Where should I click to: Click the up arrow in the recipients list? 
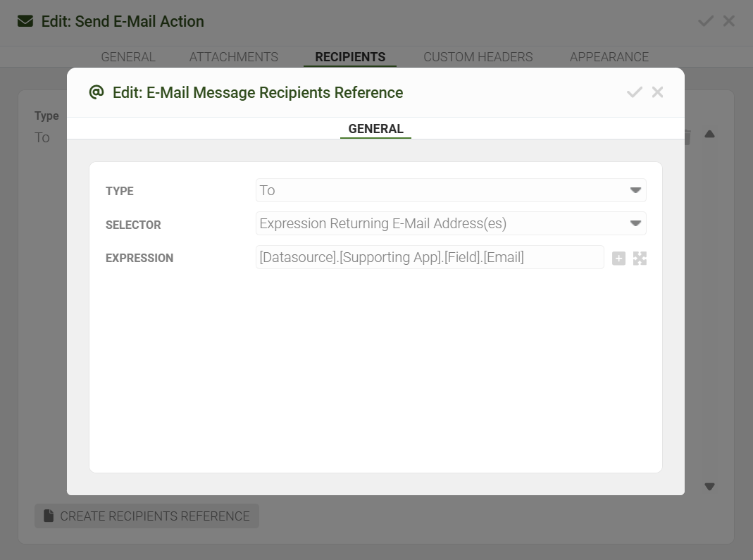(x=709, y=134)
